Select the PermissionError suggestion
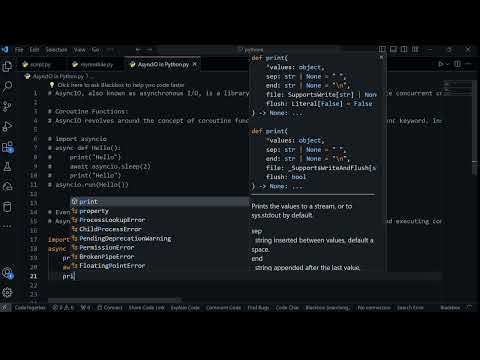This screenshot has height=360, width=480. coord(159,248)
